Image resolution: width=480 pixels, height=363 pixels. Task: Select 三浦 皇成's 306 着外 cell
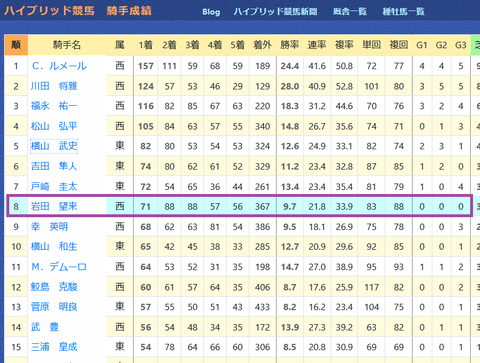point(263,347)
